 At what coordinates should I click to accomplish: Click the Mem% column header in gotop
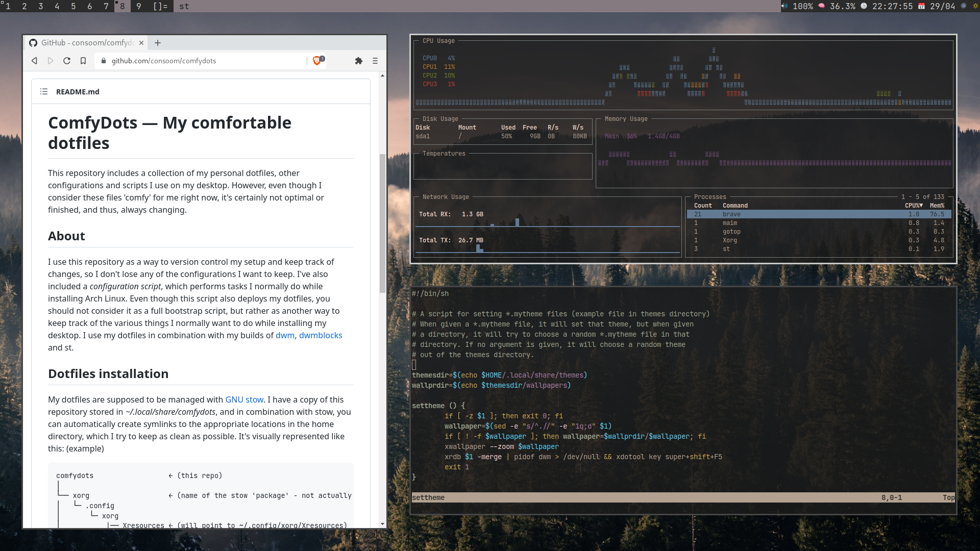click(937, 206)
